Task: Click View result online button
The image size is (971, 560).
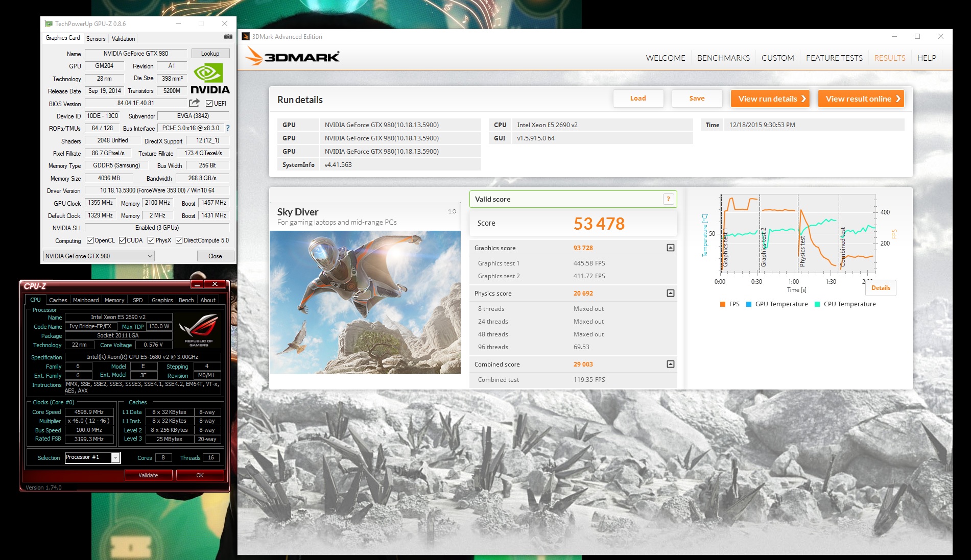Action: 861,99
